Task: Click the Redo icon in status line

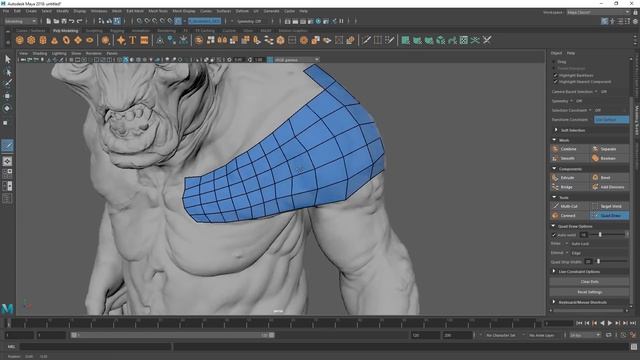Action: tap(80, 21)
